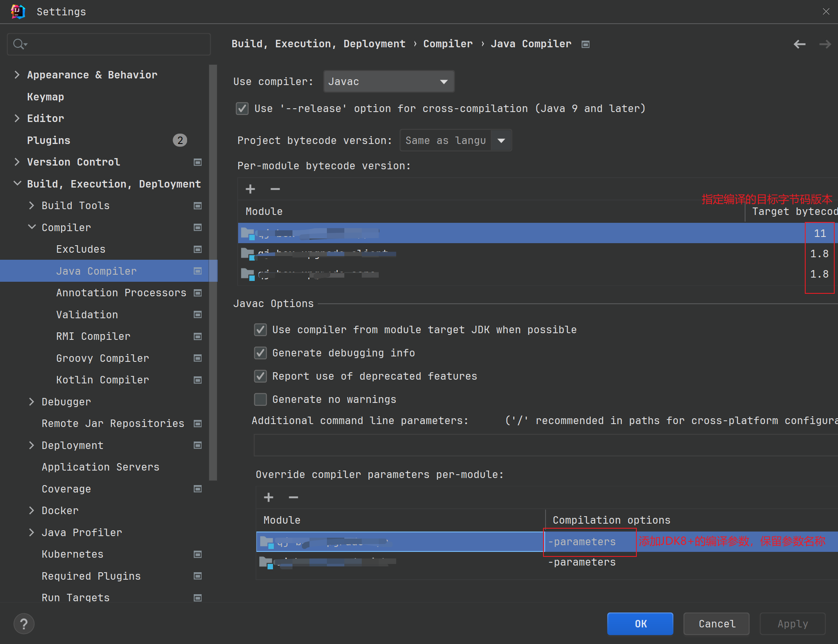The height and width of the screenshot is (644, 838).
Task: Click project icon next to Build Tools
Action: [x=198, y=206]
